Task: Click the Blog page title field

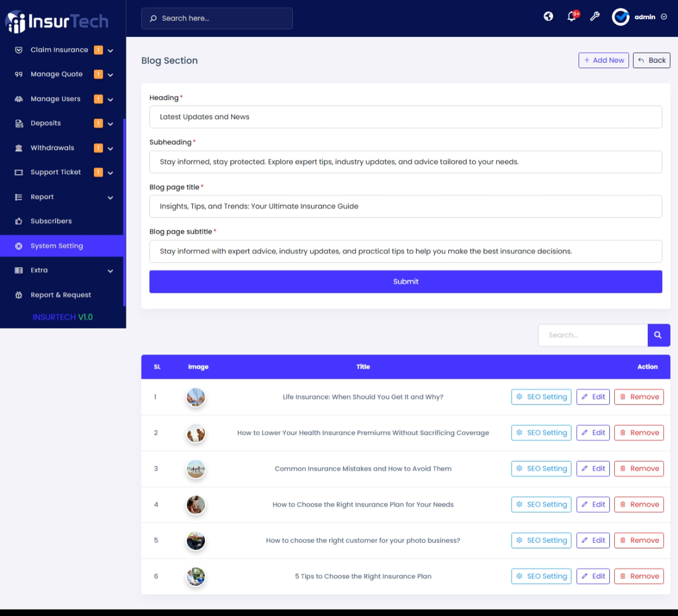Action: point(405,207)
